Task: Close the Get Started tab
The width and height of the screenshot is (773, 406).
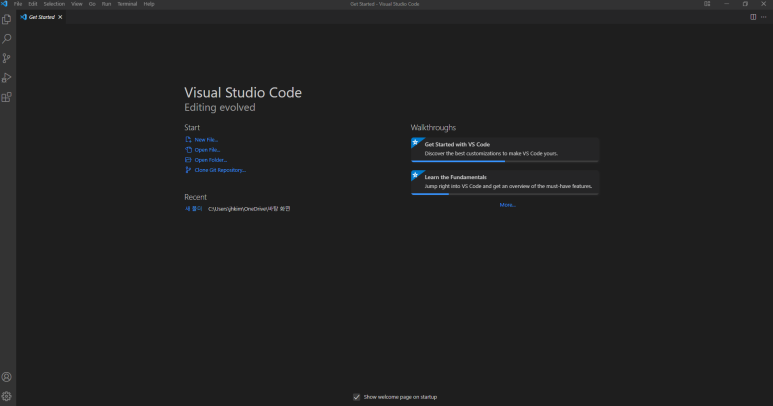Action: pyautogui.click(x=60, y=17)
